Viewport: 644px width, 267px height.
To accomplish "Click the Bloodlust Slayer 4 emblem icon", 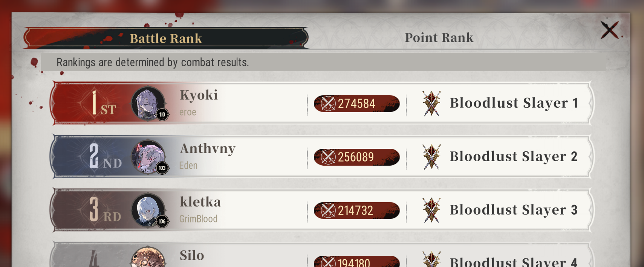I will (431, 259).
